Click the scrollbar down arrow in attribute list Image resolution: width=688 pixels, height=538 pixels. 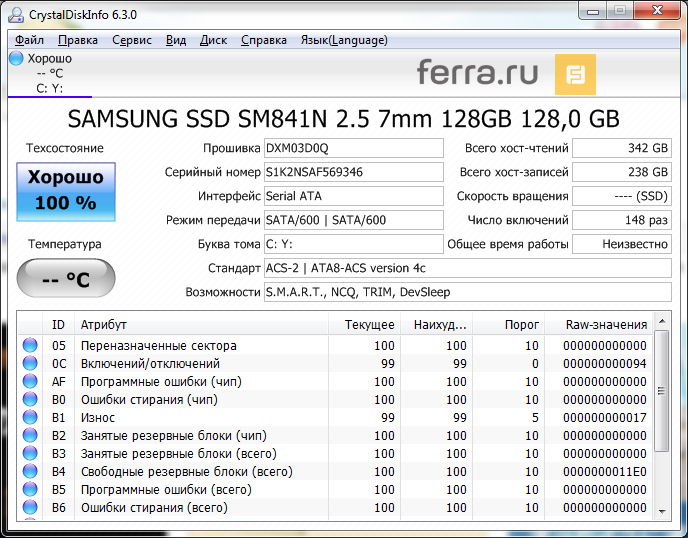[662, 511]
